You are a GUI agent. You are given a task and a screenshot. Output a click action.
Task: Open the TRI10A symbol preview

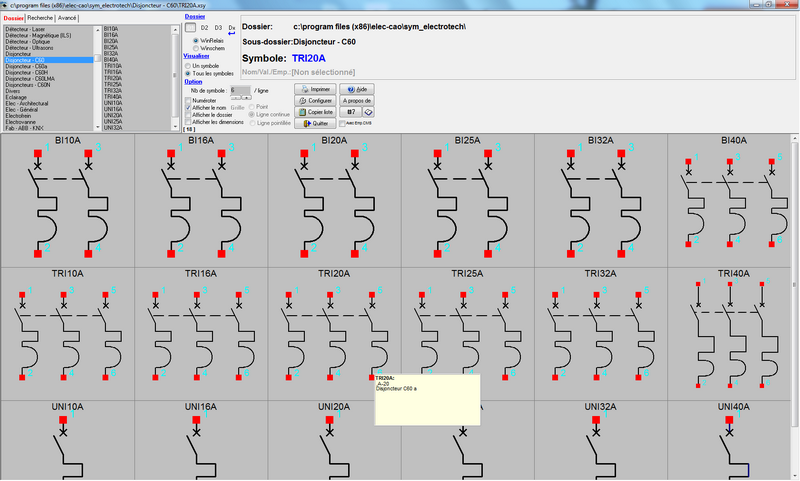[x=68, y=334]
